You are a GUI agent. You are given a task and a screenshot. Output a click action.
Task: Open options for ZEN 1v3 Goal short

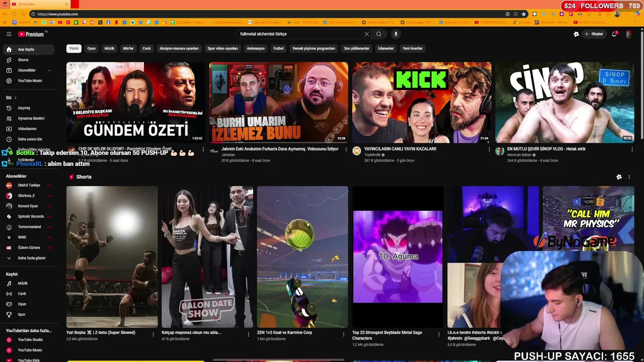344,334
